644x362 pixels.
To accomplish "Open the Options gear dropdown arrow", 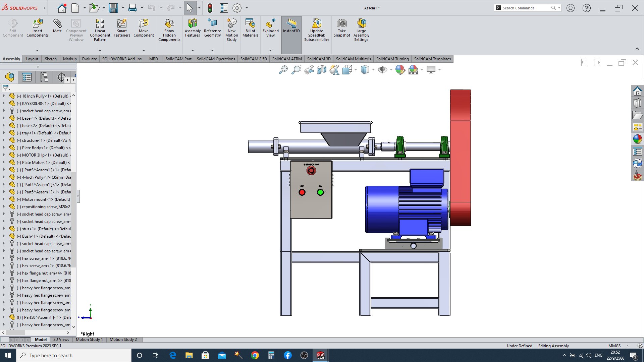I will (247, 8).
